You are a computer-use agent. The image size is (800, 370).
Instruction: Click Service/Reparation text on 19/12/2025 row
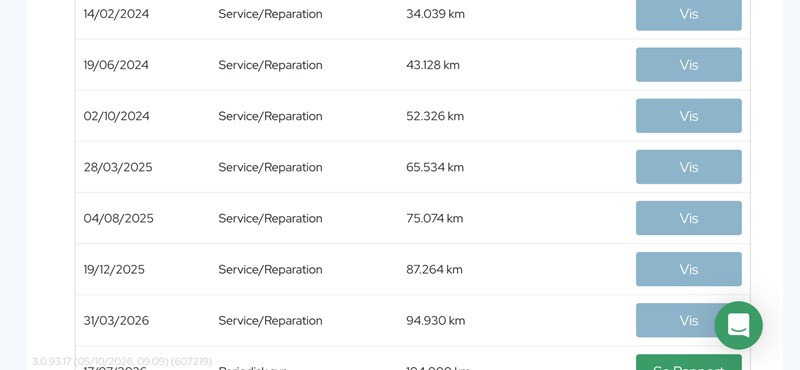pyautogui.click(x=270, y=269)
